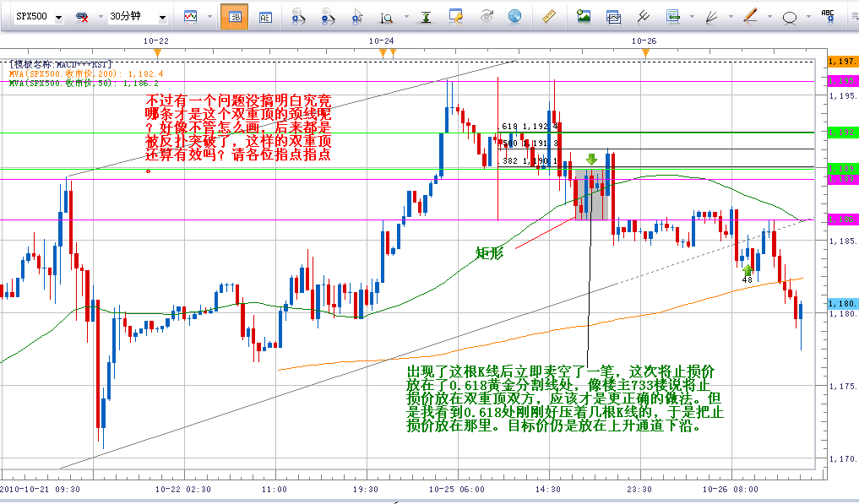Click the MVA 200 indicator label 1,182.4
The width and height of the screenshot is (859, 504).
click(x=86, y=74)
